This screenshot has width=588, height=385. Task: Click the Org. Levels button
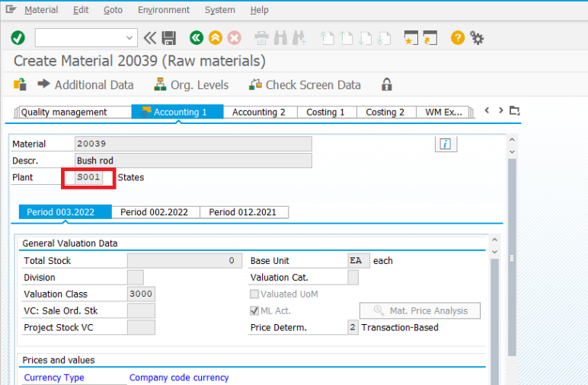(190, 84)
